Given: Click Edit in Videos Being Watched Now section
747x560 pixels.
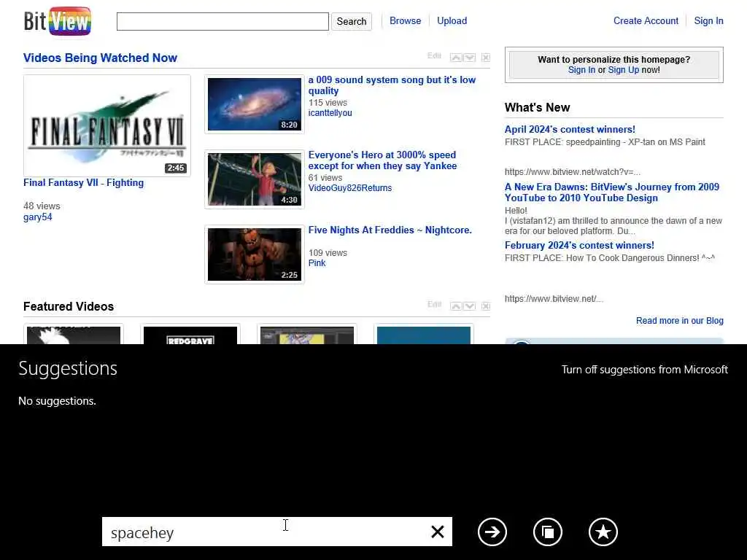Looking at the screenshot, I should pyautogui.click(x=434, y=55).
